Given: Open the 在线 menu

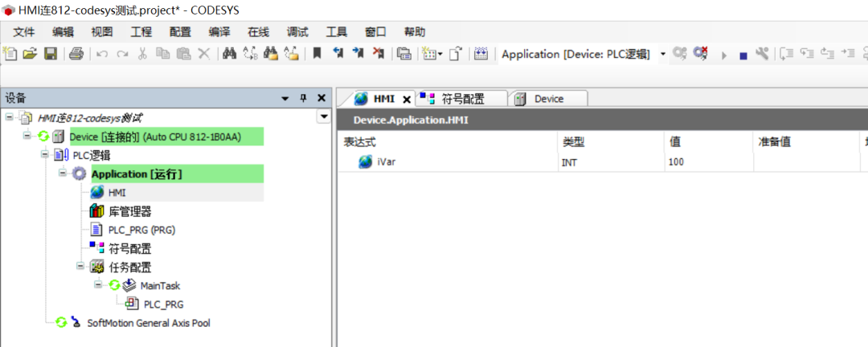Looking at the screenshot, I should pos(259,32).
